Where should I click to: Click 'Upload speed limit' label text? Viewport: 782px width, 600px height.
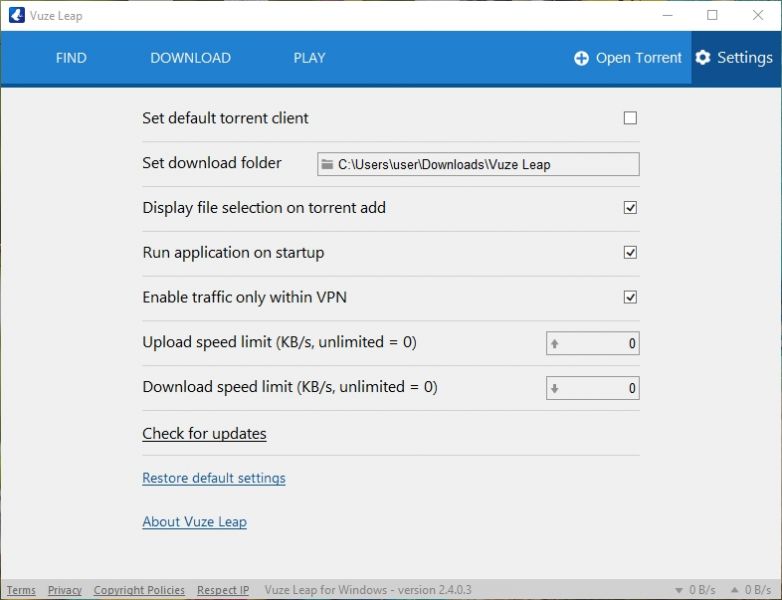point(279,342)
